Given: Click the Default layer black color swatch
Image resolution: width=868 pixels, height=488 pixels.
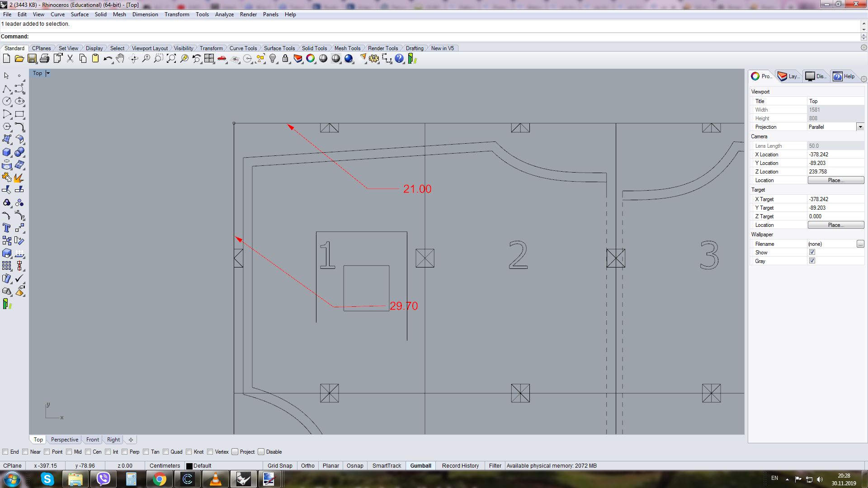Looking at the screenshot, I should click(x=189, y=466).
